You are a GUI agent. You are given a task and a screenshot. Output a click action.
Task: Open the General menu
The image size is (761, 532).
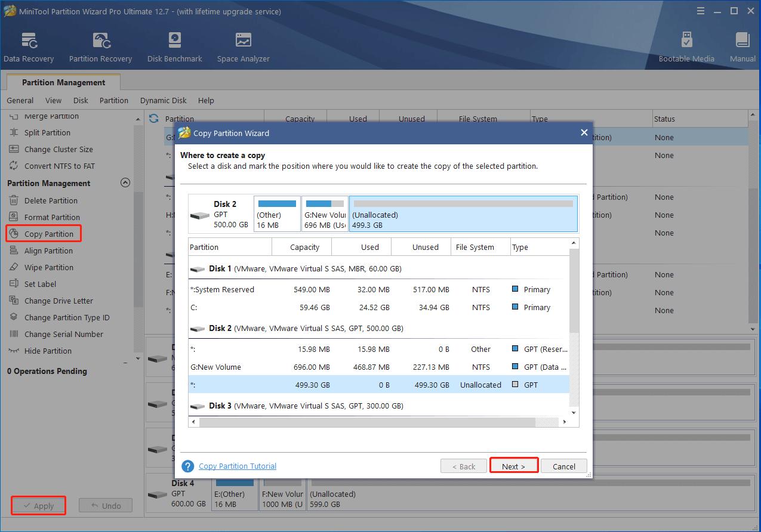point(20,100)
